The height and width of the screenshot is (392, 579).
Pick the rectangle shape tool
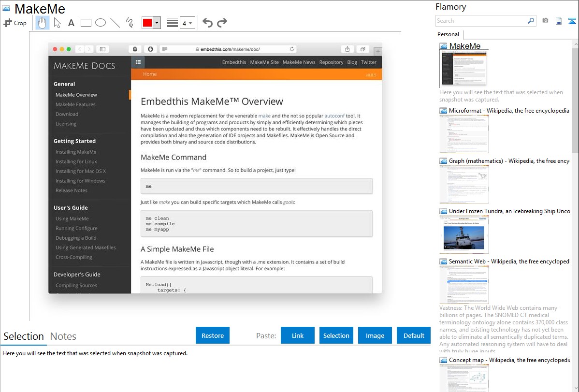(x=86, y=23)
